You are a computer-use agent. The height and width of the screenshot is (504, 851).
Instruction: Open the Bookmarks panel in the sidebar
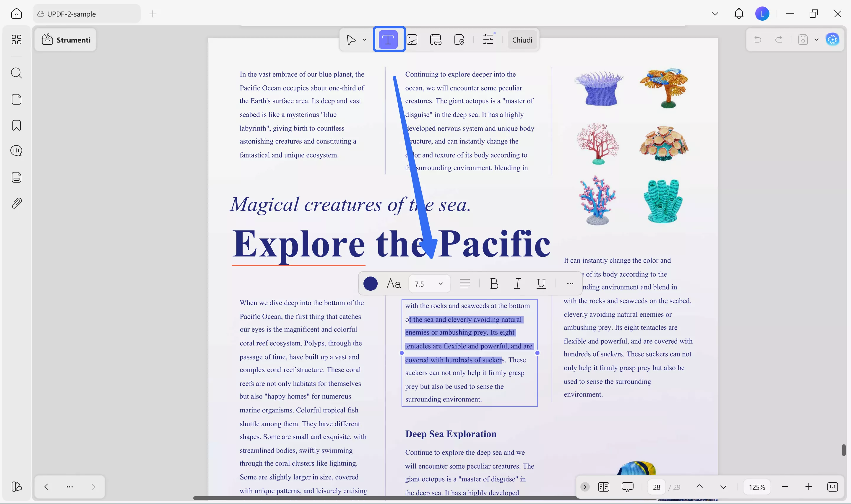[x=16, y=125]
